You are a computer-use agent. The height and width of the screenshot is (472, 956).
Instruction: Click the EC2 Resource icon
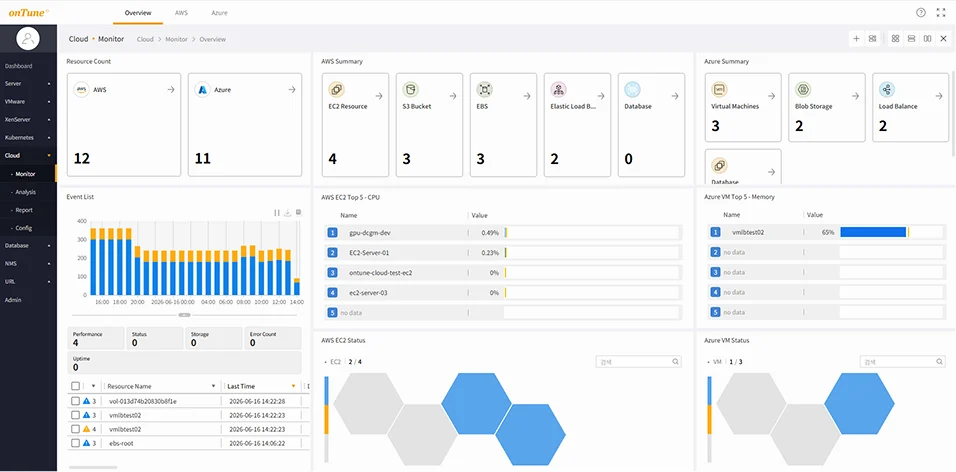pos(336,90)
